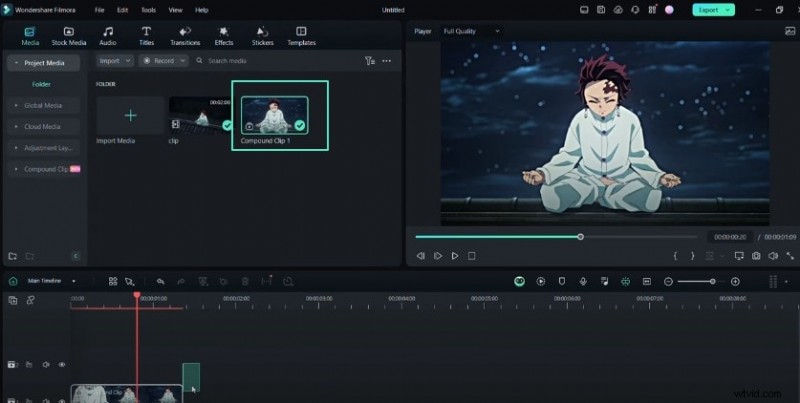
Task: Set the mark-out point with the right brace
Action: pyautogui.click(x=692, y=256)
